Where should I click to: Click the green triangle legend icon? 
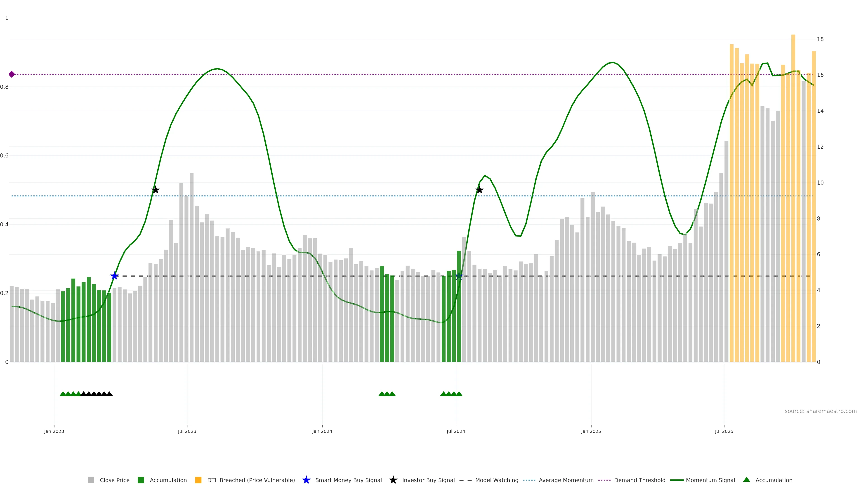746,480
